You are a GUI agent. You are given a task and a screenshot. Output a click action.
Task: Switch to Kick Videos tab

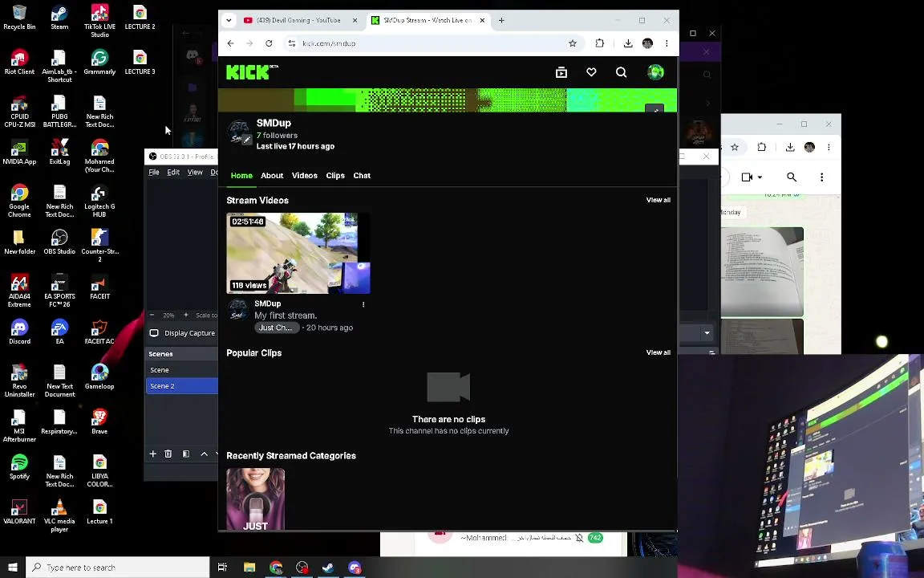click(305, 176)
